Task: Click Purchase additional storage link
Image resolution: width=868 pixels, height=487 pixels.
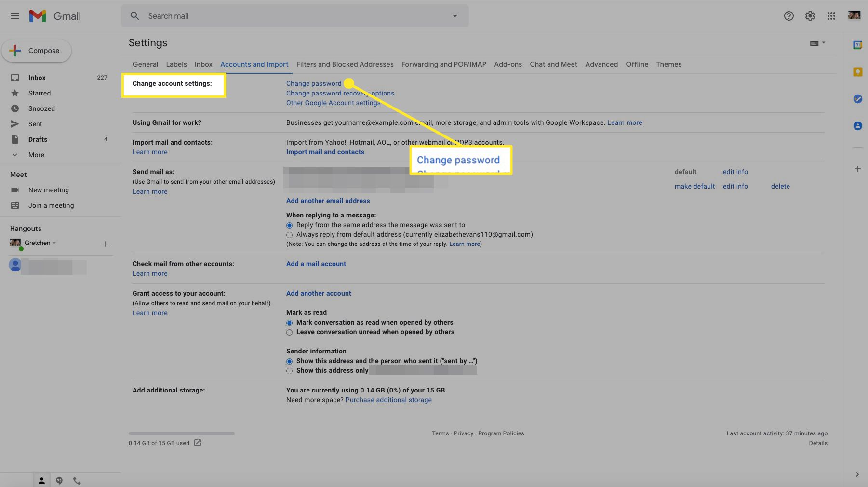Action: [388, 400]
